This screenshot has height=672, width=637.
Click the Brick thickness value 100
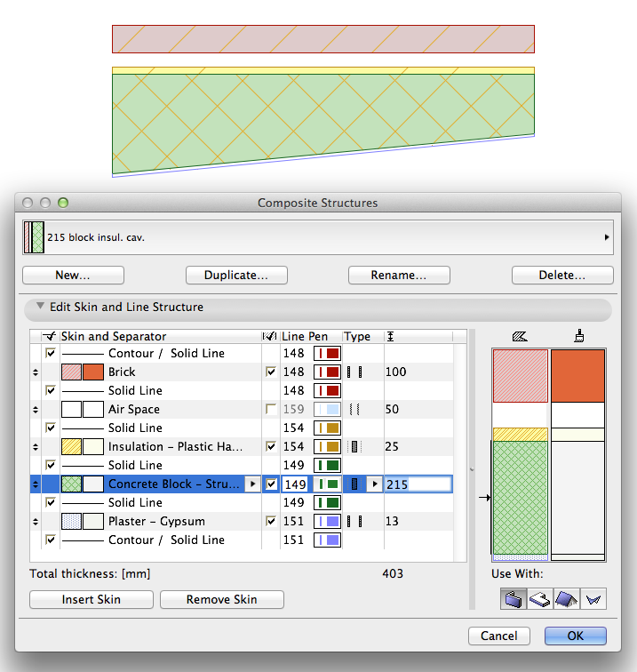(396, 372)
